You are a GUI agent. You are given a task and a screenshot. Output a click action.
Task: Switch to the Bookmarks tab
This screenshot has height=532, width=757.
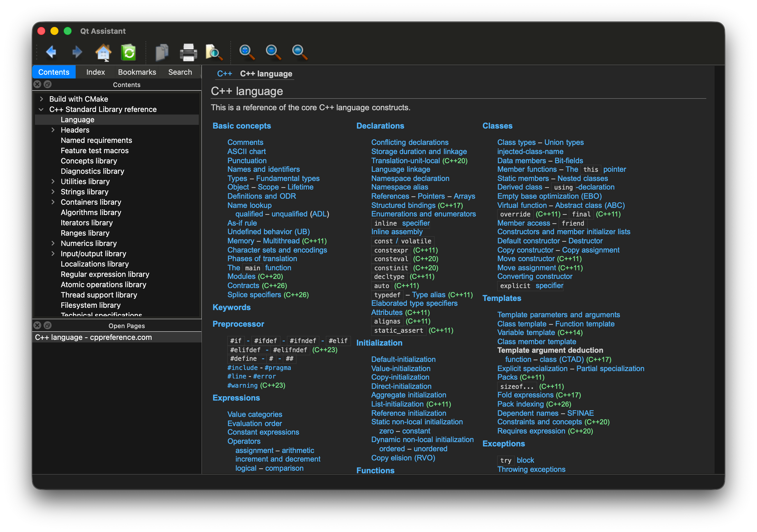(137, 72)
